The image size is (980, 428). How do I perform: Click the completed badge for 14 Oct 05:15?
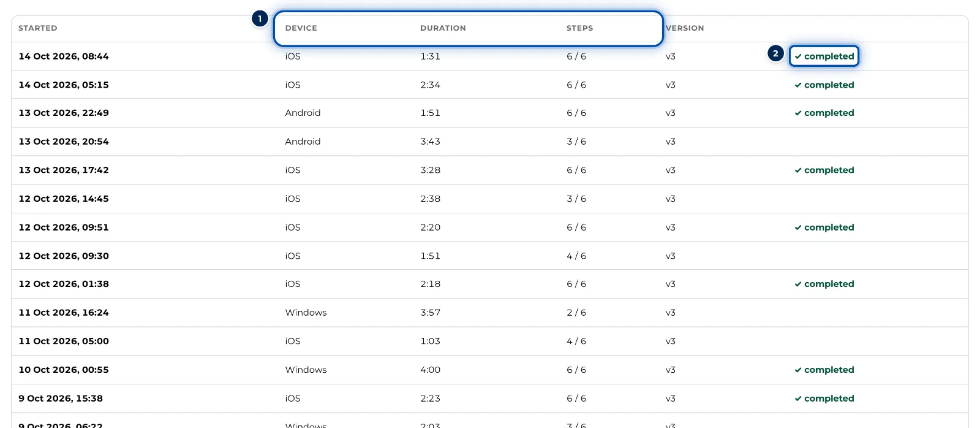click(824, 85)
